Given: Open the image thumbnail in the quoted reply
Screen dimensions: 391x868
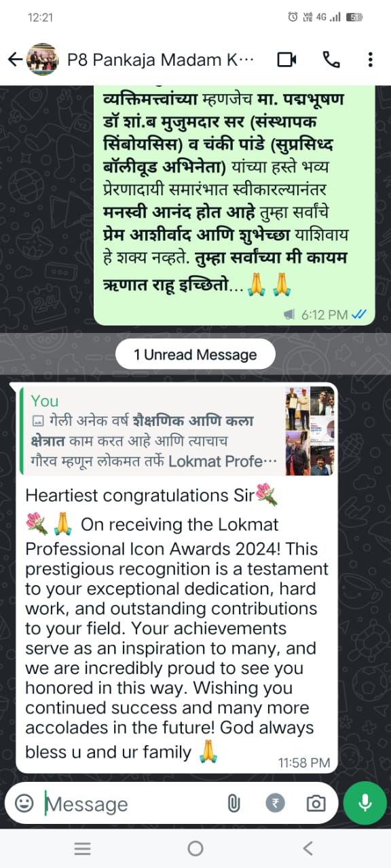Looking at the screenshot, I should (310, 431).
